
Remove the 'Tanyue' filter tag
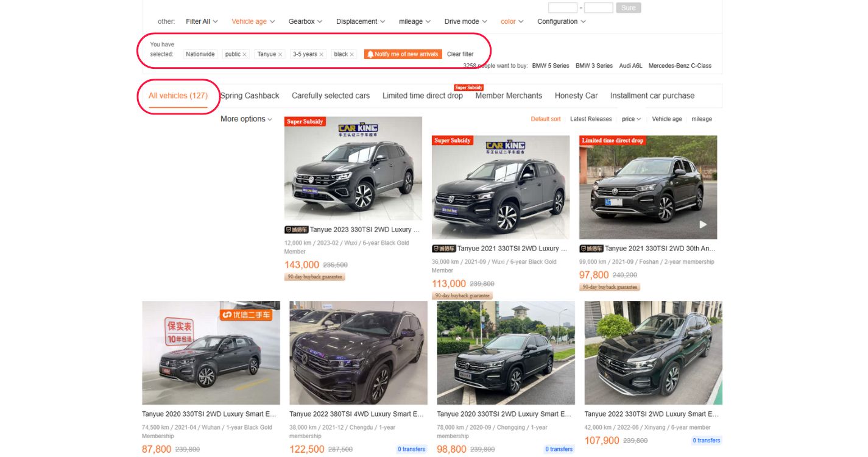[280, 54]
